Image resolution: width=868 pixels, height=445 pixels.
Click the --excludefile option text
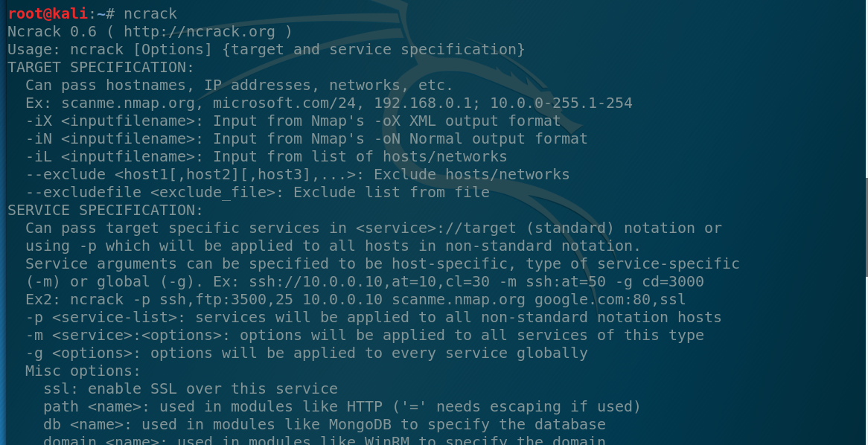point(83,192)
